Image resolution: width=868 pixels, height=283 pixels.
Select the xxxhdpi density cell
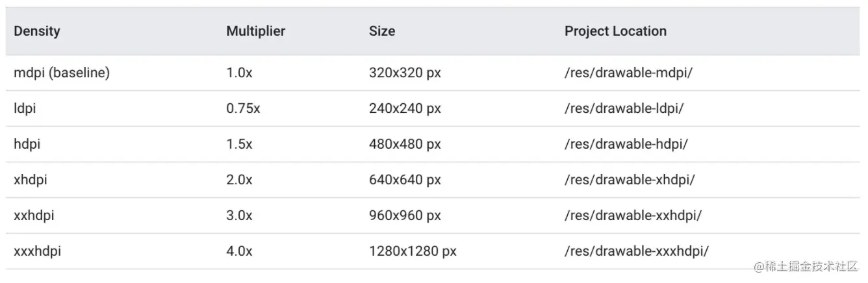(37, 251)
